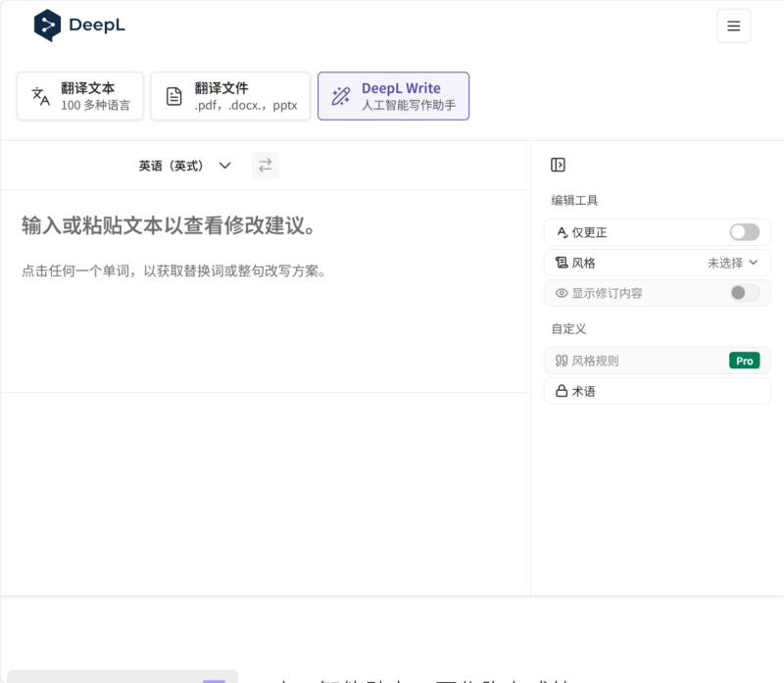Switch to the 翻译文件 tab
The image size is (784, 683).
(230, 95)
